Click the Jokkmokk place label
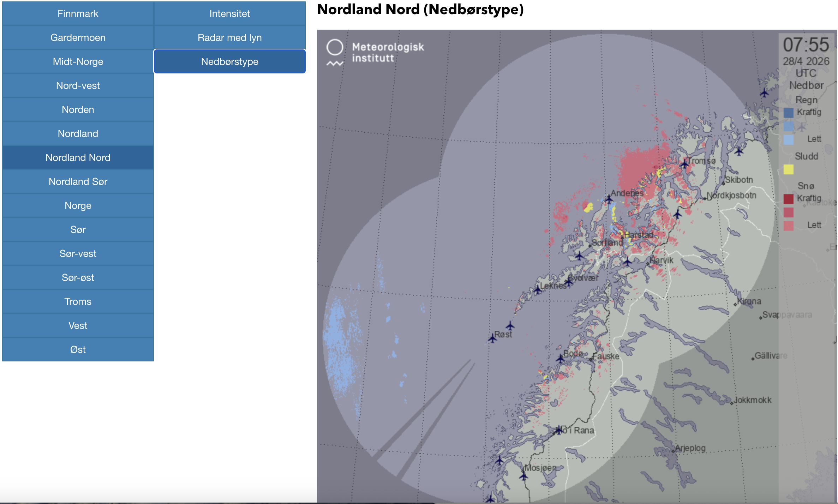This screenshot has height=504, width=838. 753,400
